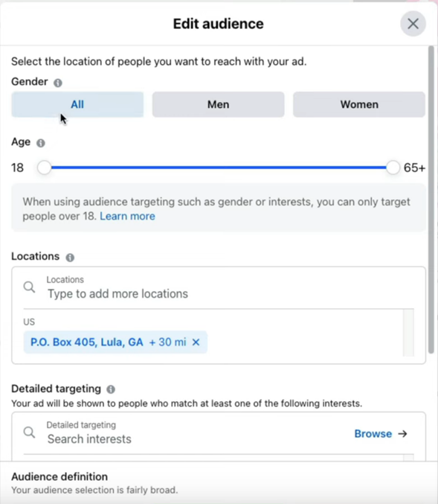
Task: Click the Locations info icon
Action: 70,257
